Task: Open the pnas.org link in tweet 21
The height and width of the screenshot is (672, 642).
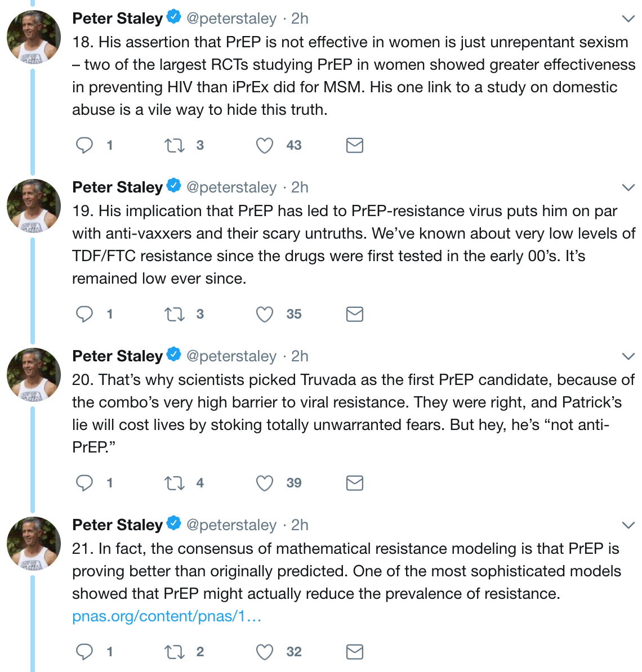Action: (167, 616)
